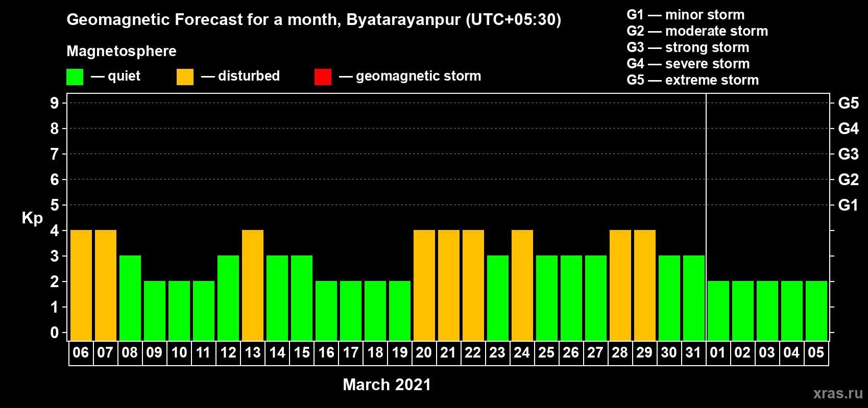This screenshot has height=408, width=868.
Task: Click the orange bar above date 06
Action: click(81, 285)
